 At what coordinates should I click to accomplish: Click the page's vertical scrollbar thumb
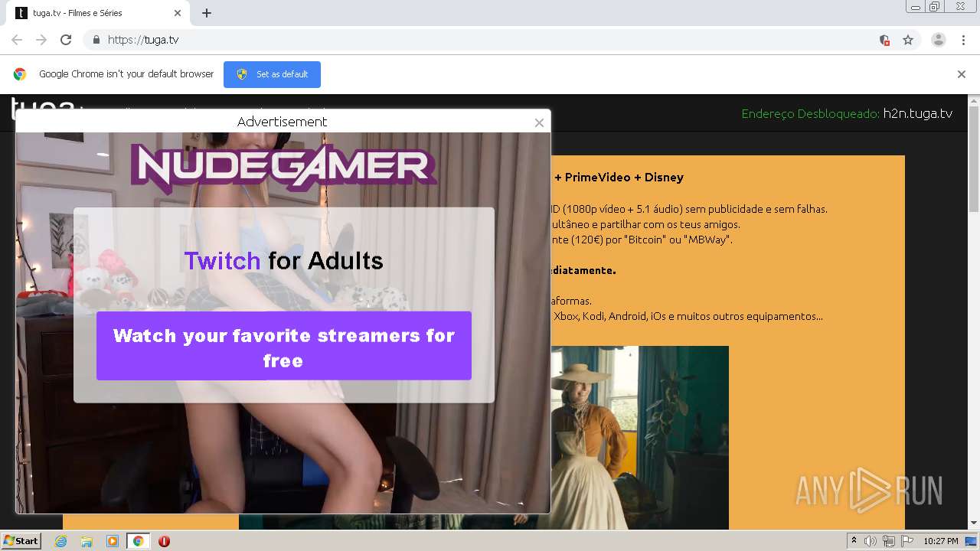pos(974,161)
